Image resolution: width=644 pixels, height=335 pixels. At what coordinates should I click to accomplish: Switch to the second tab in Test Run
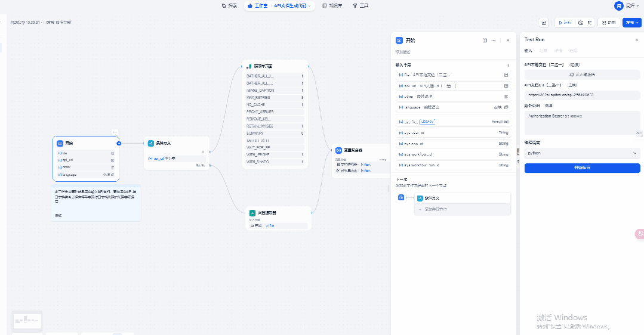(x=543, y=51)
